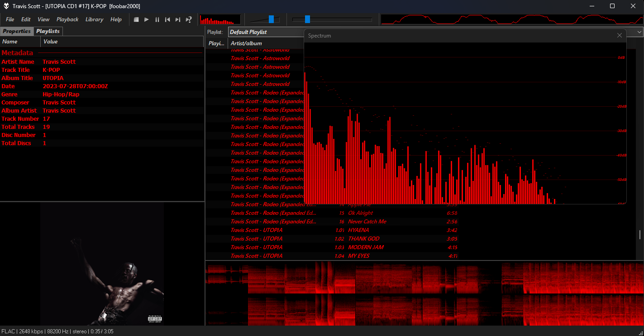Image resolution: width=644 pixels, height=336 pixels.
Task: Click the foobar2000 icon in the title bar
Action: pyautogui.click(x=6, y=6)
